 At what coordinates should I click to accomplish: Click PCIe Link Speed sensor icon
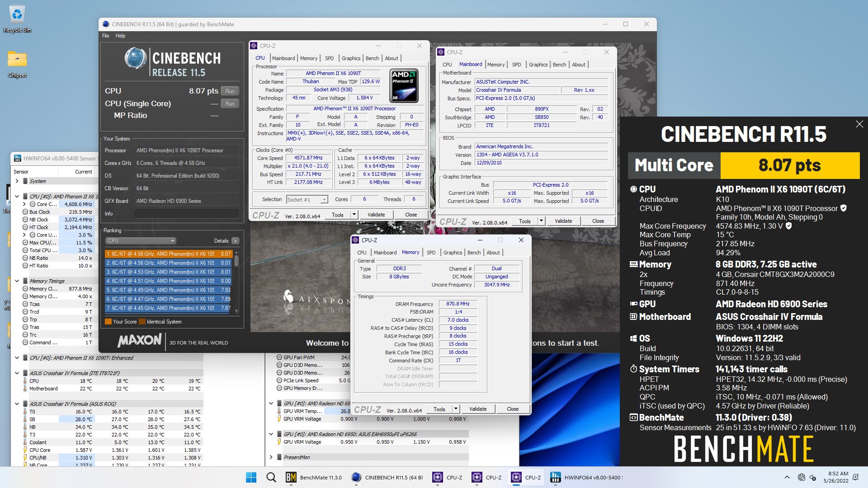tap(279, 380)
